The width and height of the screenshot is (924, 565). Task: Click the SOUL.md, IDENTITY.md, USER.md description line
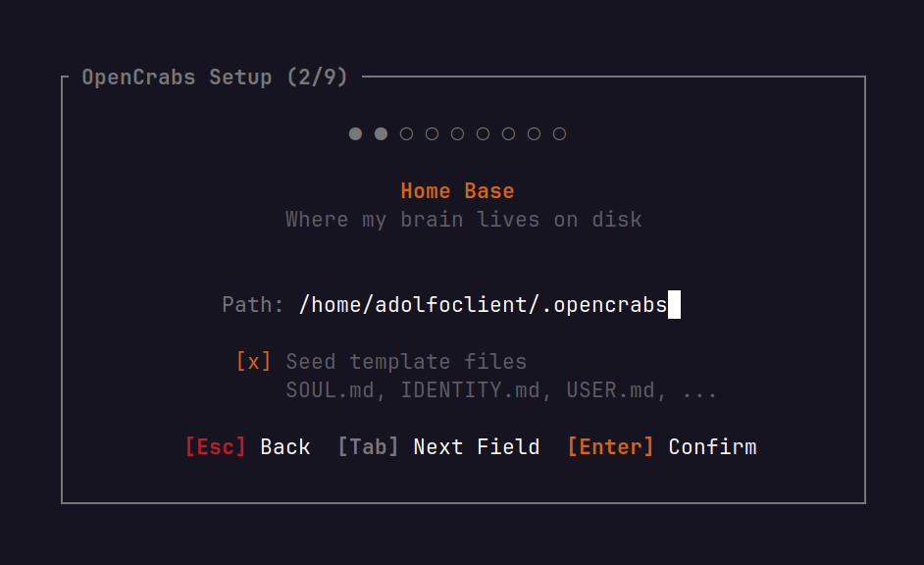pos(501,390)
